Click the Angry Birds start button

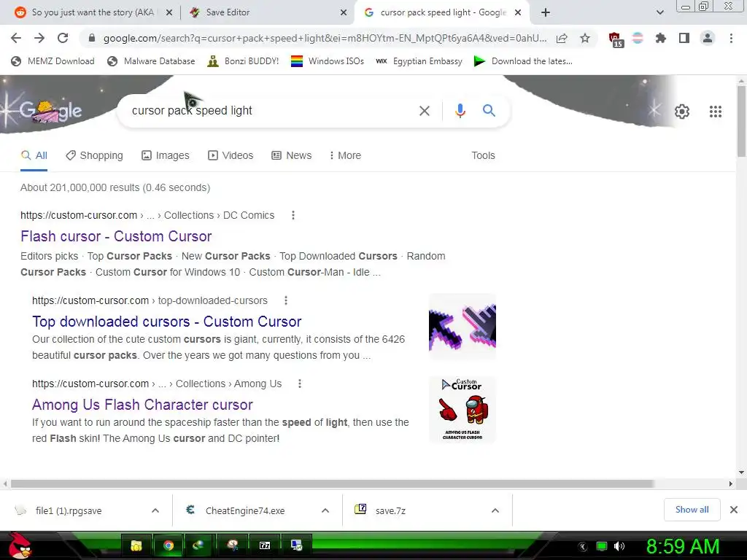pyautogui.click(x=20, y=545)
